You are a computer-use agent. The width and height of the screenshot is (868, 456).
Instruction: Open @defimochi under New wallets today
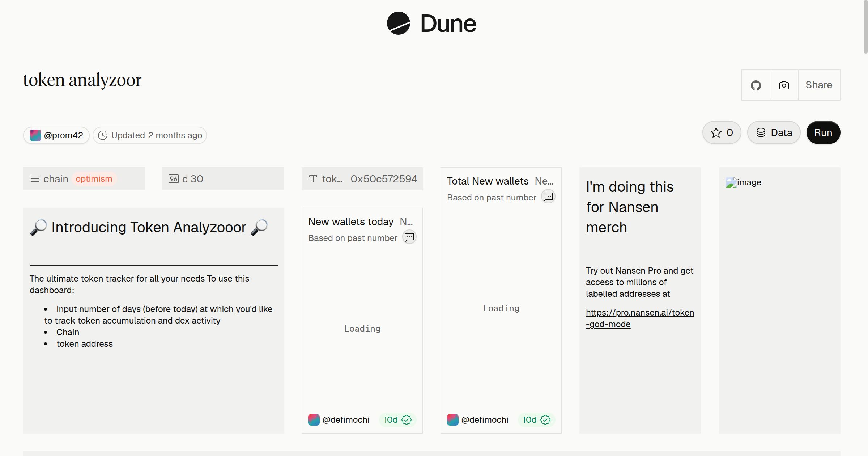click(346, 420)
